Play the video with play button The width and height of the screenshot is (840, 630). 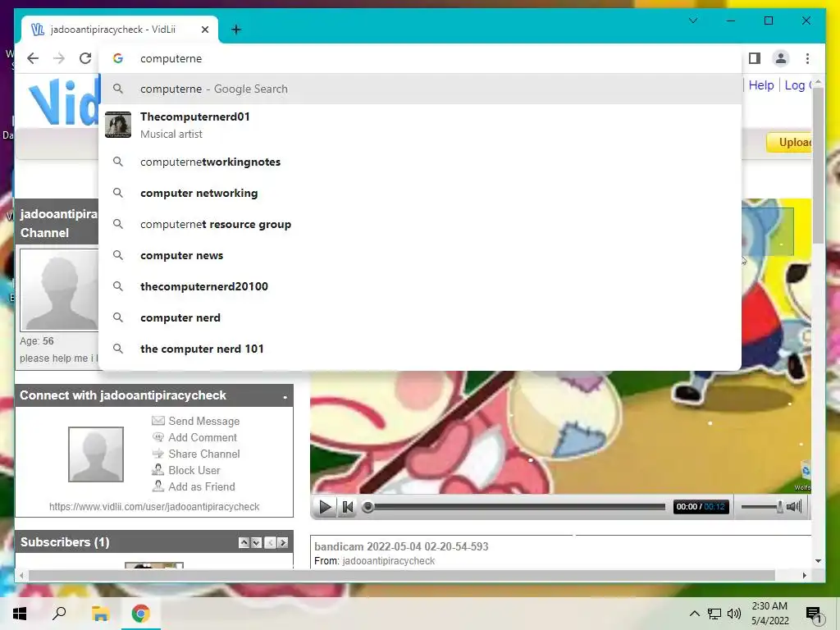point(325,507)
